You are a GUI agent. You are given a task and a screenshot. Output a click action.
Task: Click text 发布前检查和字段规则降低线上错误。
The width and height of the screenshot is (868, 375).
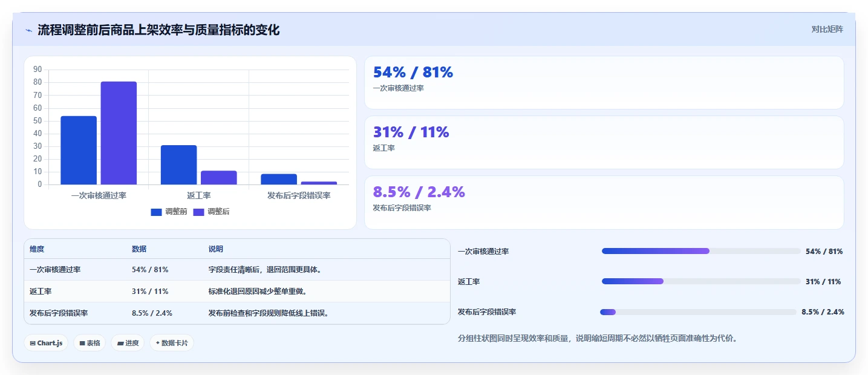[269, 313]
